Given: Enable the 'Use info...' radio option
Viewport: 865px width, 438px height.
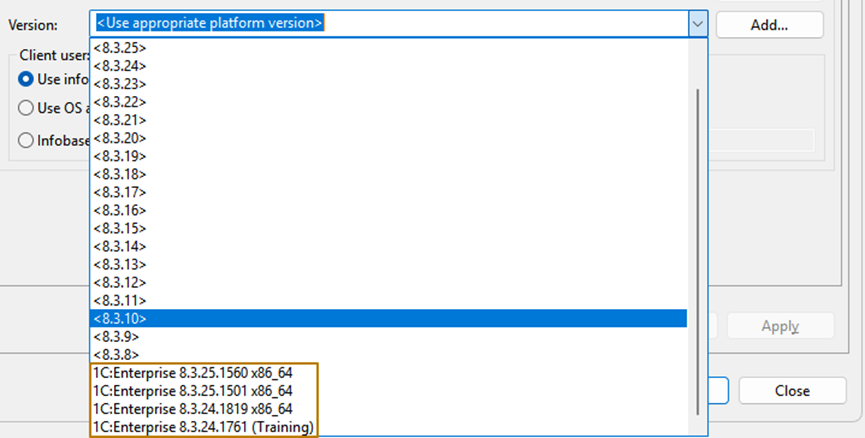Looking at the screenshot, I should click(x=27, y=79).
